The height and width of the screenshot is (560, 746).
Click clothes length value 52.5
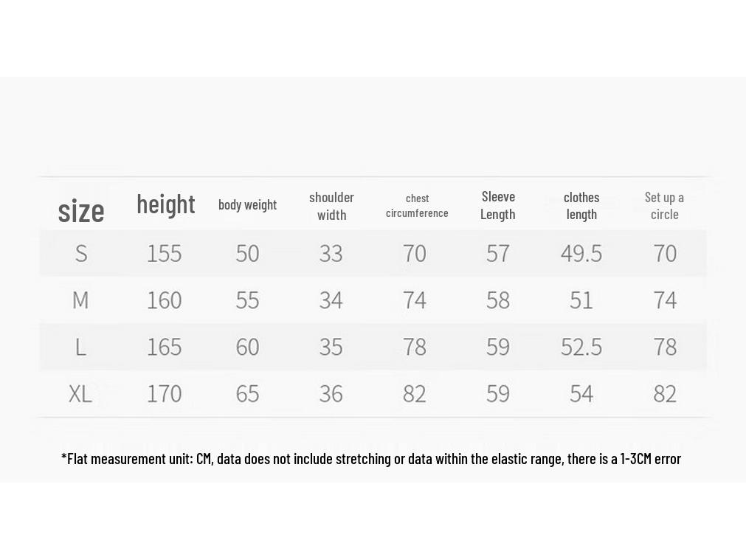[581, 347]
